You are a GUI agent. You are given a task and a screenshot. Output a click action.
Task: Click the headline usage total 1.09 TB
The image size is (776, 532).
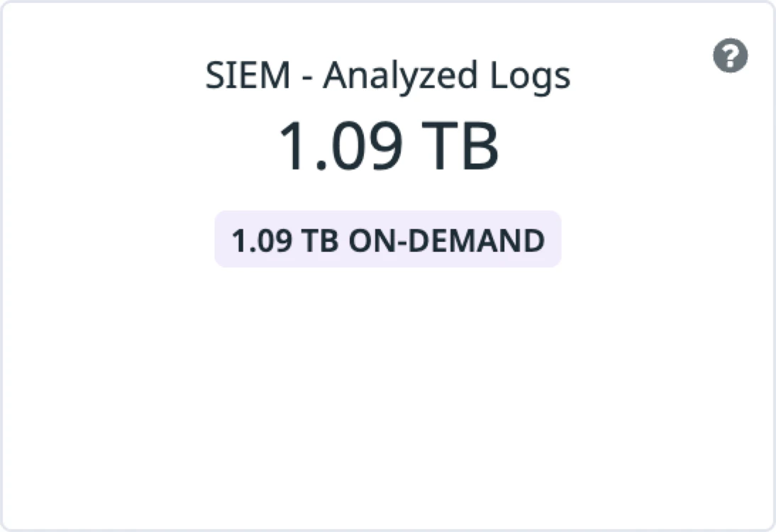pyautogui.click(x=387, y=146)
